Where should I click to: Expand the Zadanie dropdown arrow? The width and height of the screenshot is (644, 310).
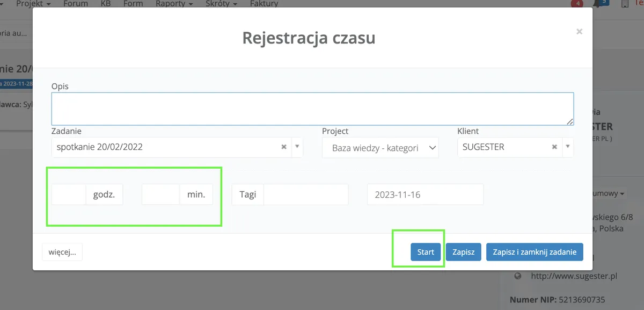[x=297, y=147]
